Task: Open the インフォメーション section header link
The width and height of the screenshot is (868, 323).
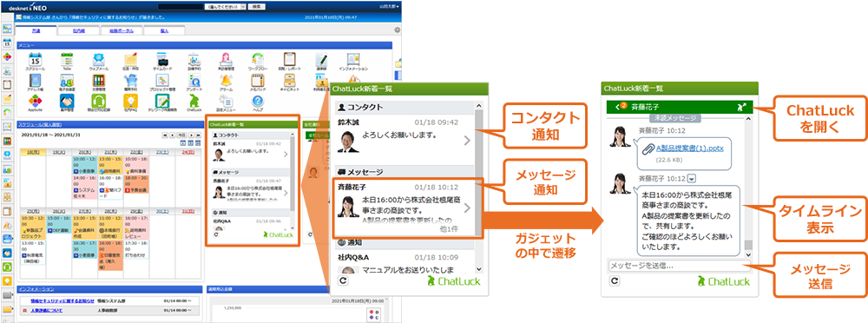Action: tap(36, 289)
